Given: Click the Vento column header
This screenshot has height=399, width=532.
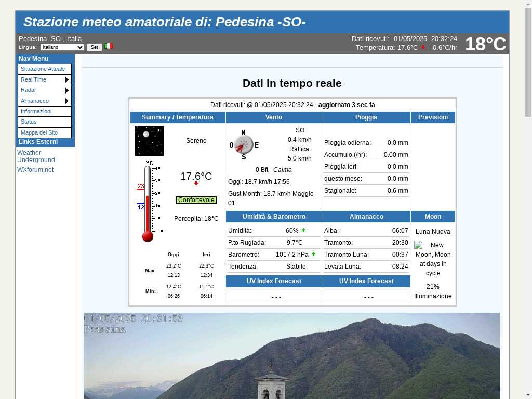Looking at the screenshot, I should [273, 117].
